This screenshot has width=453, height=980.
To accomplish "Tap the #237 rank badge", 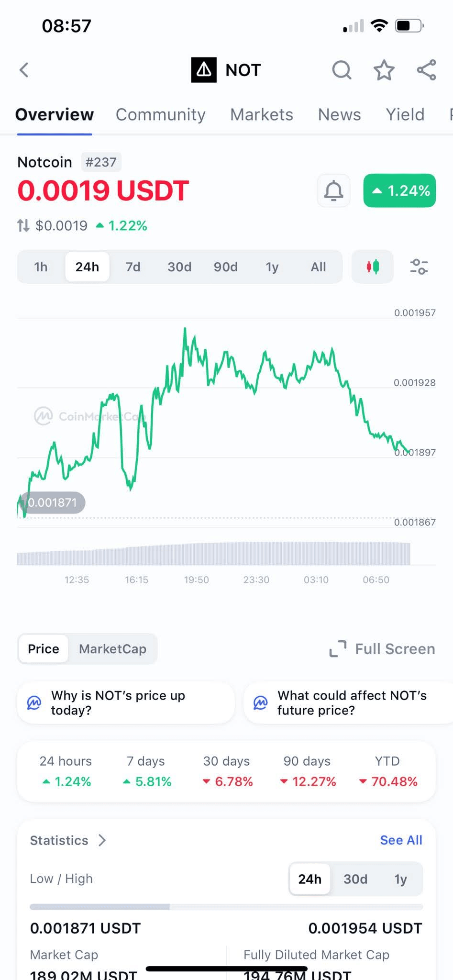I will (101, 162).
